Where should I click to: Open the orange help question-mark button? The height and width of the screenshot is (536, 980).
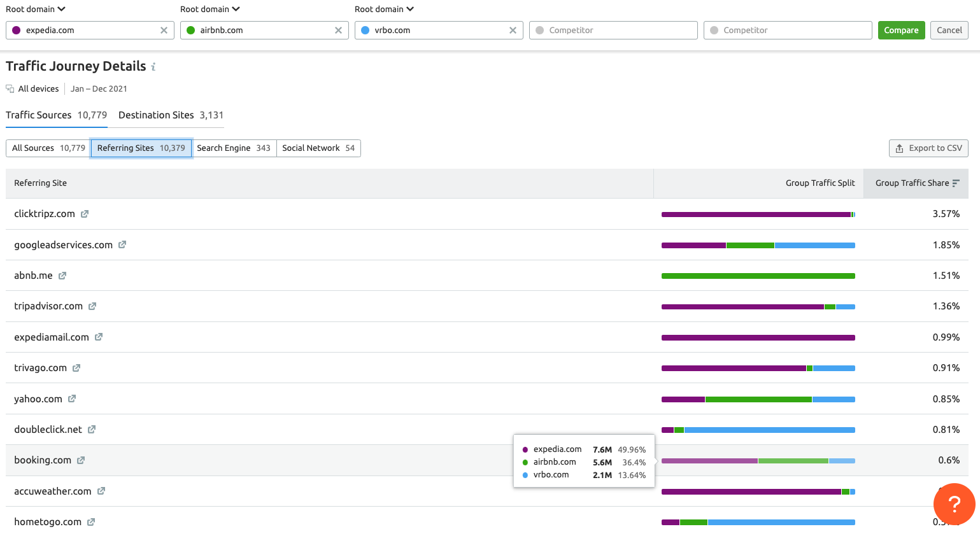tap(954, 504)
